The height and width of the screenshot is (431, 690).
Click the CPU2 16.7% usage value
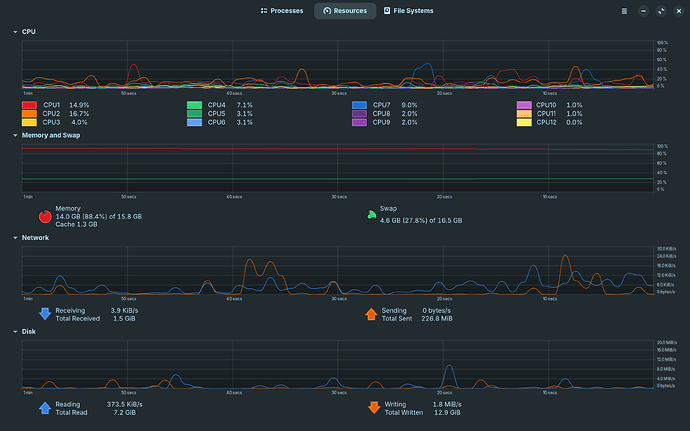[79, 114]
